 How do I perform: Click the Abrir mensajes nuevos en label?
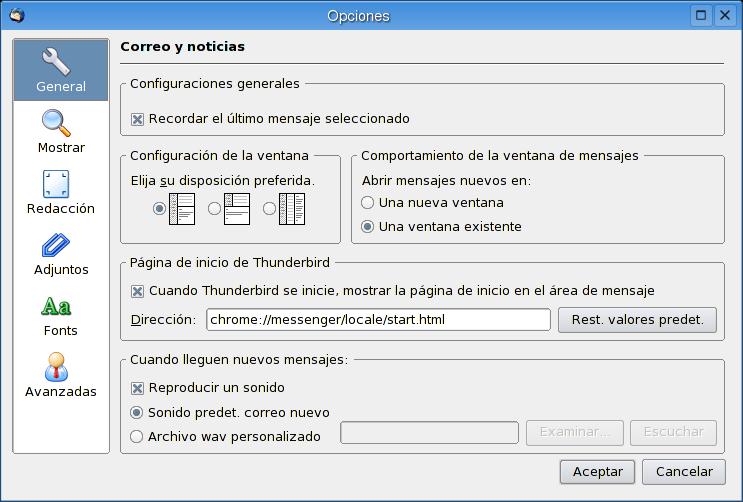[446, 181]
